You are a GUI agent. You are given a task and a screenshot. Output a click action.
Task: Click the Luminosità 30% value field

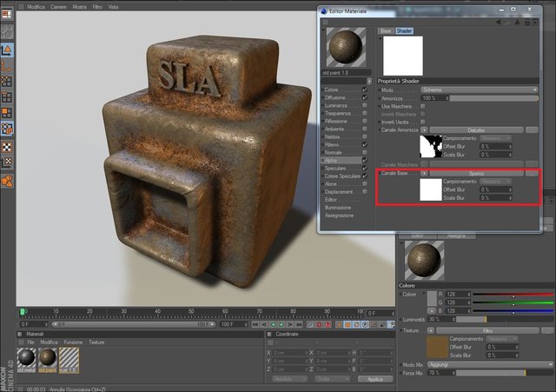(x=441, y=319)
